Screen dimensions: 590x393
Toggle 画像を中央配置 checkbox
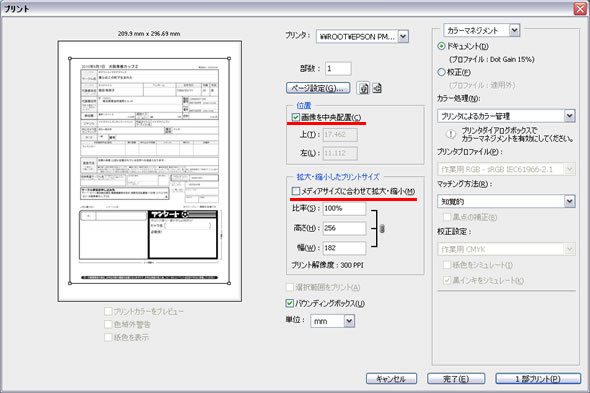point(296,117)
